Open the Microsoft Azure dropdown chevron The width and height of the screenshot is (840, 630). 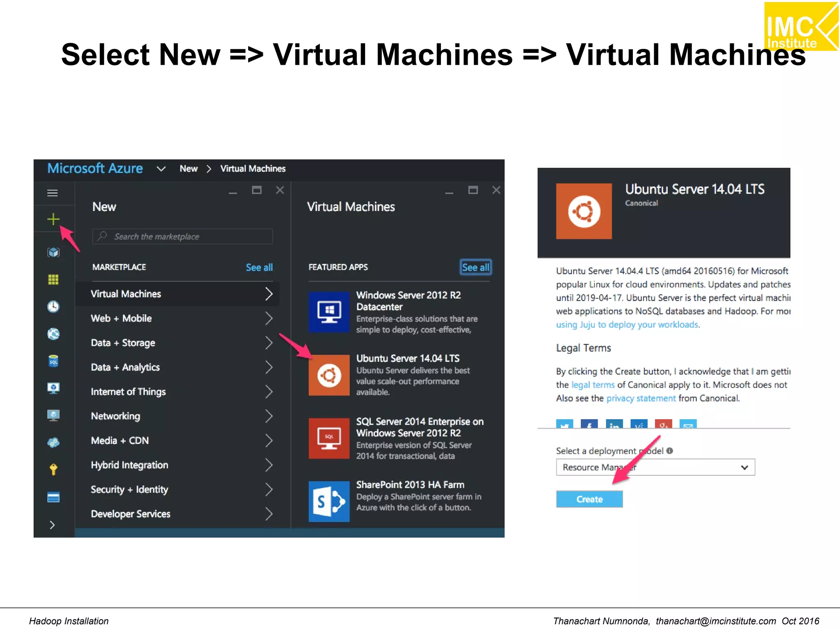click(x=161, y=169)
